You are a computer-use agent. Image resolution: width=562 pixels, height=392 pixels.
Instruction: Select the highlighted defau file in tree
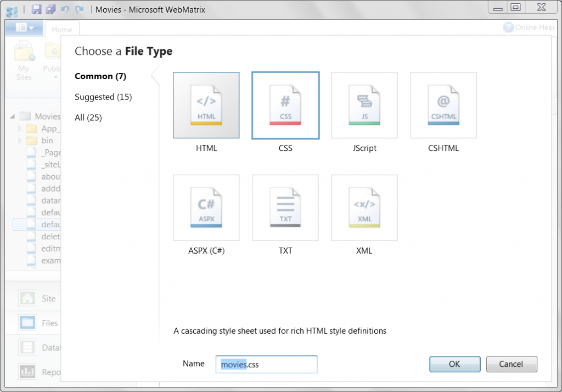(x=37, y=224)
